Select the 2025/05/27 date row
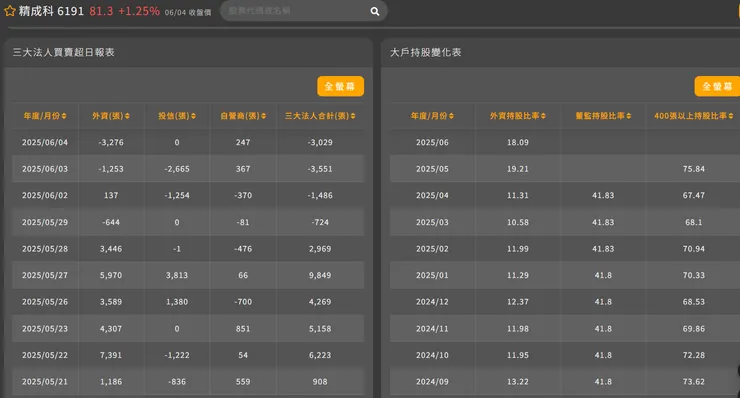The width and height of the screenshot is (740, 398). tap(188, 275)
